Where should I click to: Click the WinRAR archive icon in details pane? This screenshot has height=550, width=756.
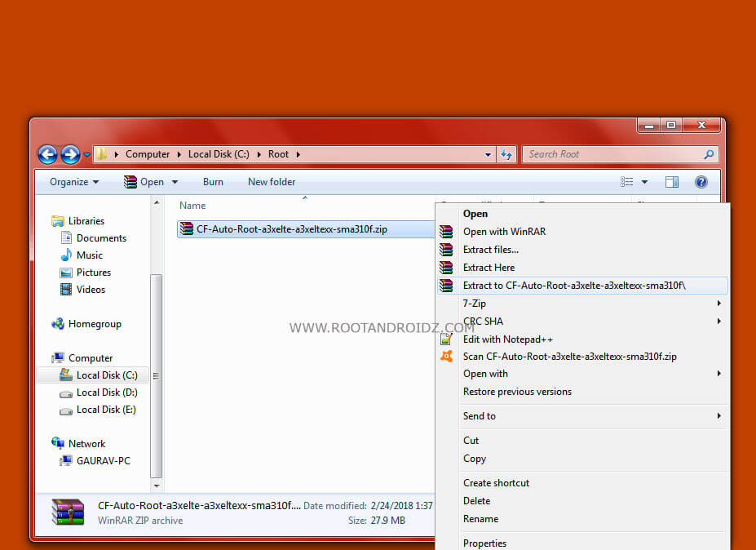point(68,512)
